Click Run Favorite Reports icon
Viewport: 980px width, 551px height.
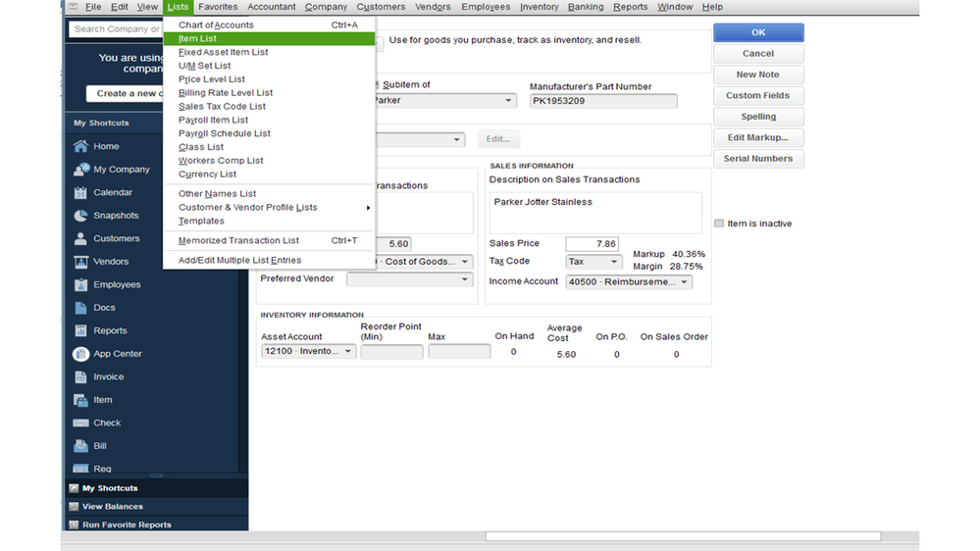coord(74,525)
